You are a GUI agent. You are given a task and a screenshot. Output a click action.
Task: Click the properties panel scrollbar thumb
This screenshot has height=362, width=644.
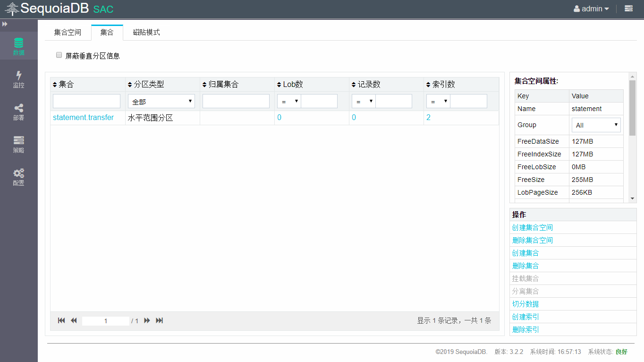pyautogui.click(x=633, y=108)
